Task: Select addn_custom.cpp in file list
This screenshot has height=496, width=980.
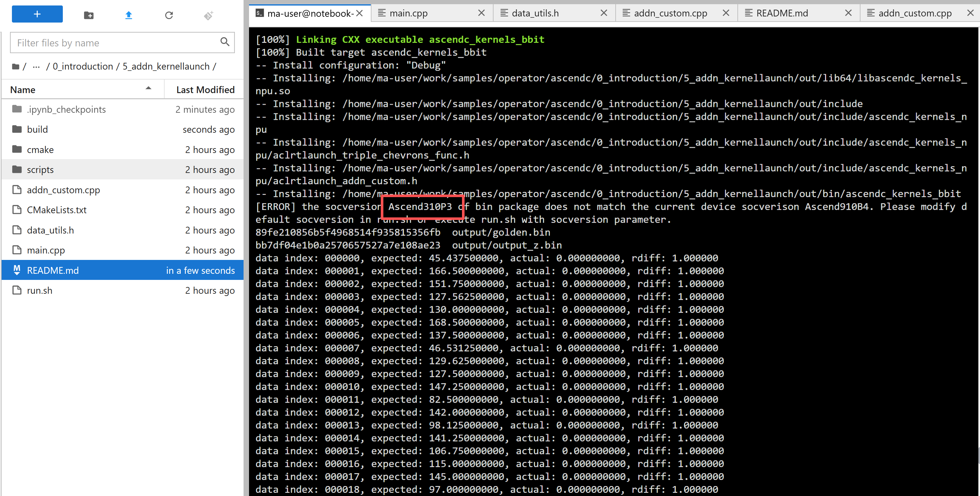Action: [122, 190]
